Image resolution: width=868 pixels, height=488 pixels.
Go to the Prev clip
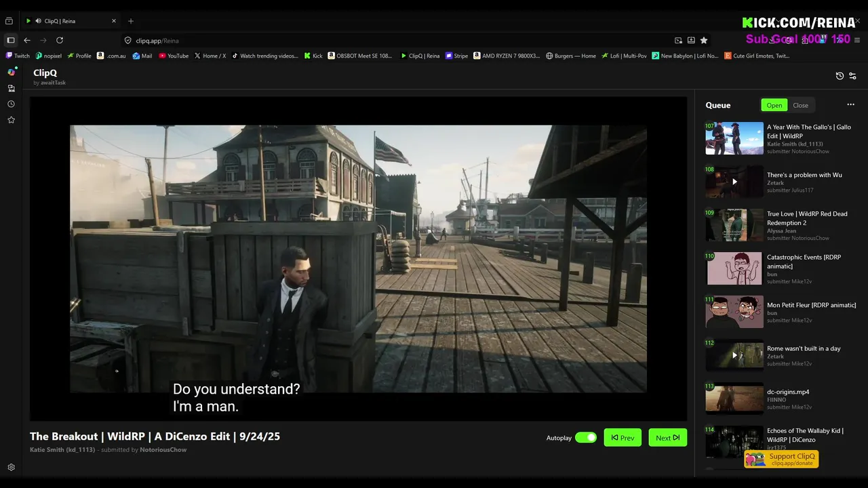pyautogui.click(x=623, y=438)
